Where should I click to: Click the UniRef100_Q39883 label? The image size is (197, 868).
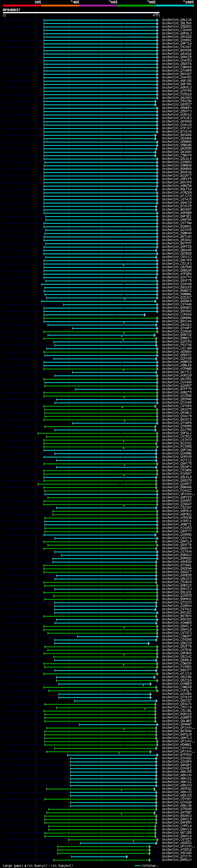177,162
